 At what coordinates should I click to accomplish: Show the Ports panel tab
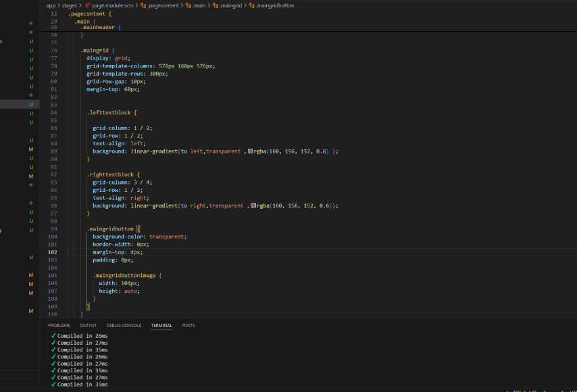click(188, 325)
